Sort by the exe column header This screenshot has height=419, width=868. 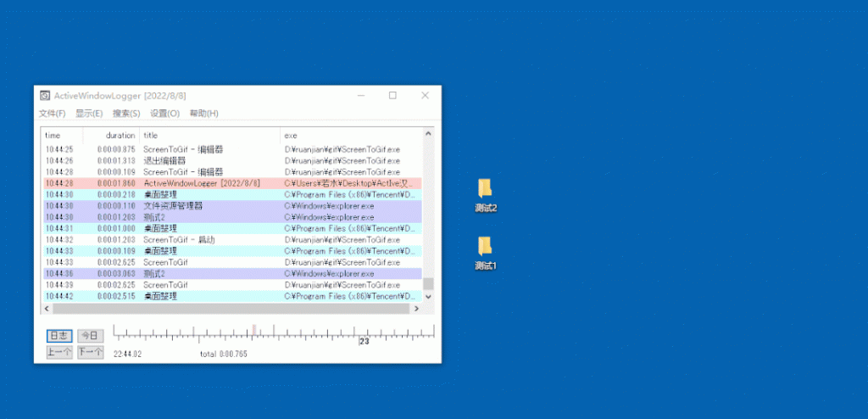click(352, 135)
